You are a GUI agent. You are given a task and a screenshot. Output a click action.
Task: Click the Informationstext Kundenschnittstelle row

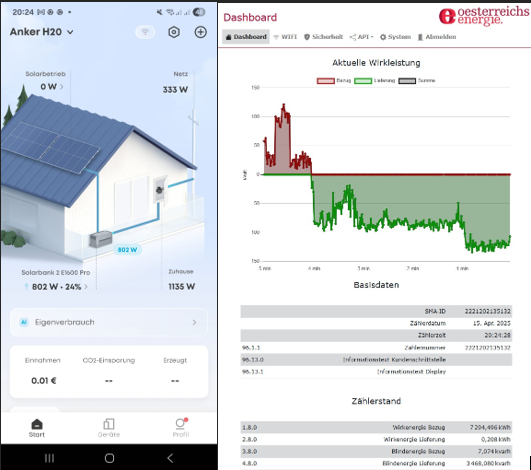376,360
